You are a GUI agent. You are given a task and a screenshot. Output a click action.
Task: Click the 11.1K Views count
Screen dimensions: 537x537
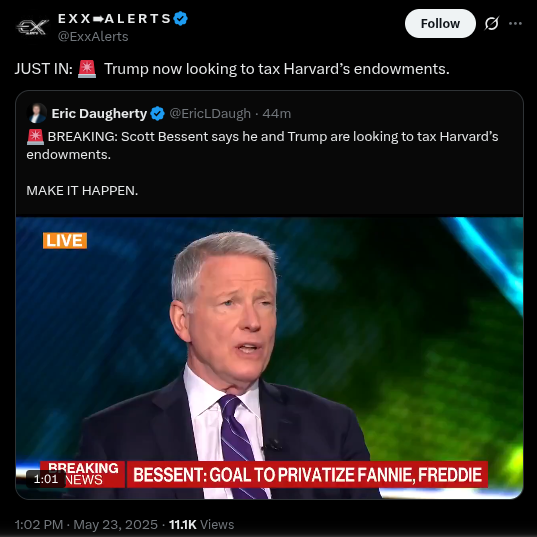pyautogui.click(x=202, y=524)
